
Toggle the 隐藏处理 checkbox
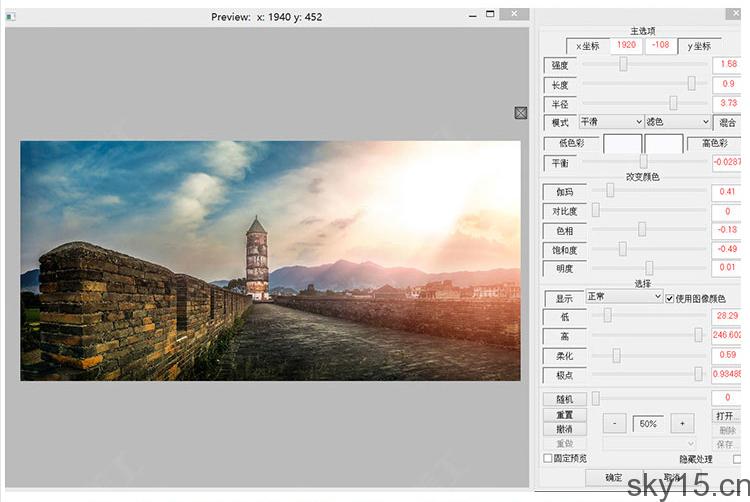737,459
